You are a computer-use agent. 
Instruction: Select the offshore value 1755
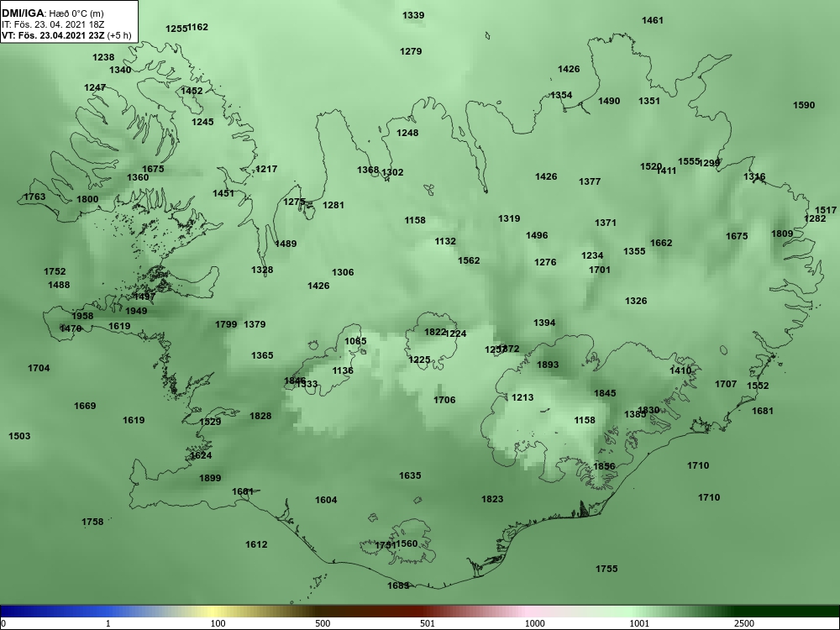click(x=606, y=569)
